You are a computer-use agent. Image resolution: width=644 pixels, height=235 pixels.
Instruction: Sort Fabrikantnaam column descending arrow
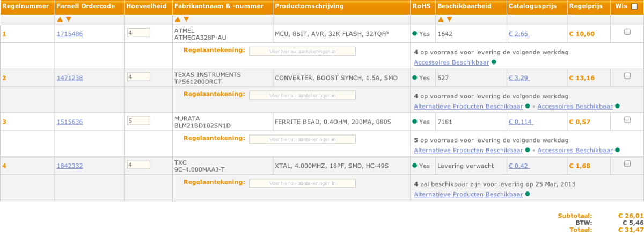coord(187,19)
